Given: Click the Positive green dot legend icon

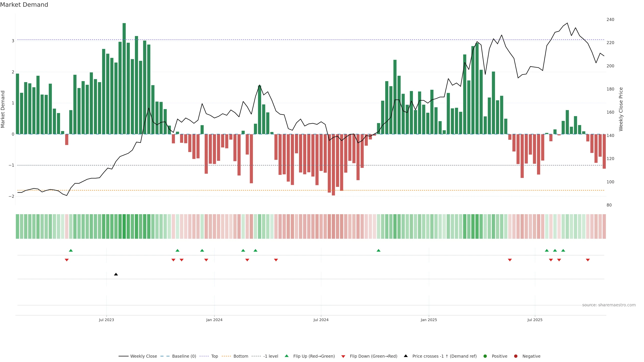Looking at the screenshot, I should pyautogui.click(x=485, y=356).
